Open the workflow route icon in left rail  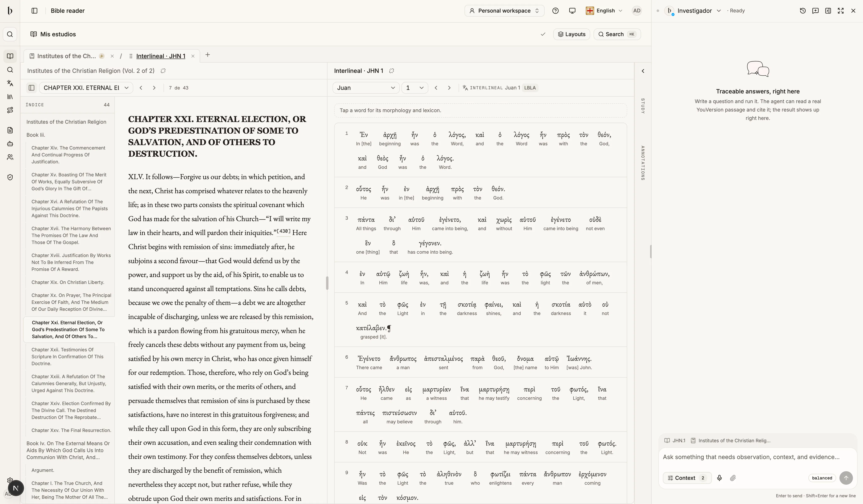tap(10, 110)
